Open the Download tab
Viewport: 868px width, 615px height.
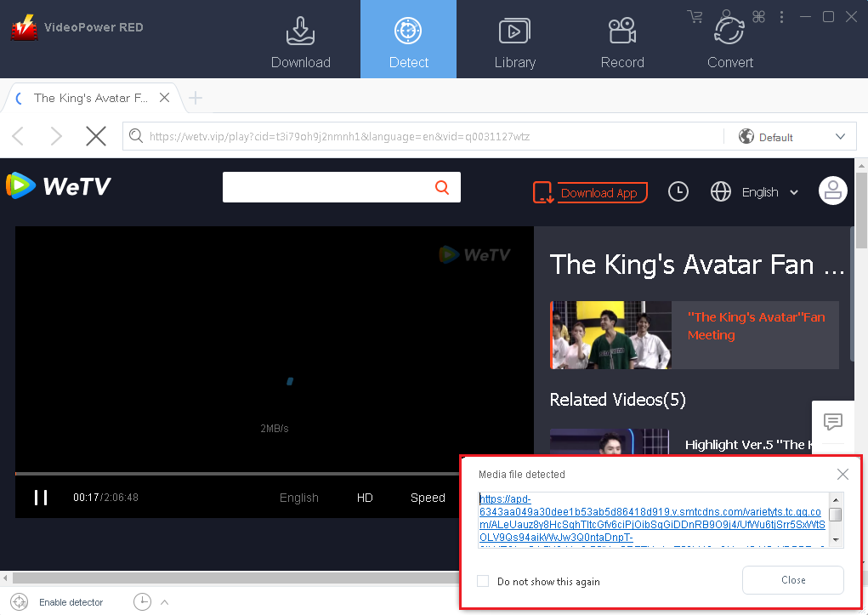click(301, 43)
